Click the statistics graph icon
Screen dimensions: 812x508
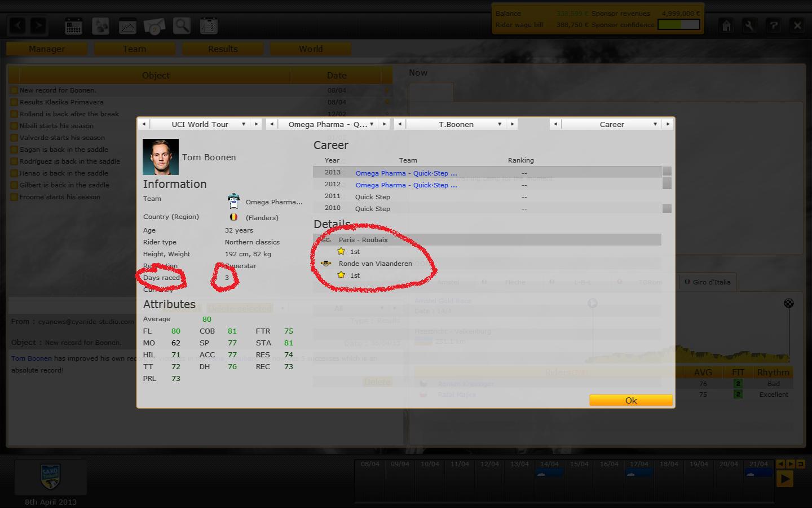point(127,25)
